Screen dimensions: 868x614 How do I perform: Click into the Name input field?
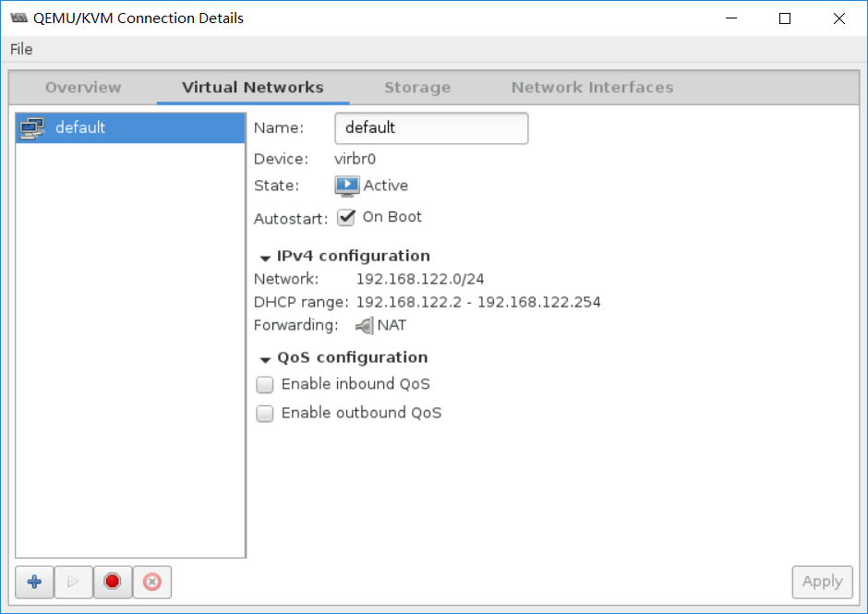[x=431, y=128]
